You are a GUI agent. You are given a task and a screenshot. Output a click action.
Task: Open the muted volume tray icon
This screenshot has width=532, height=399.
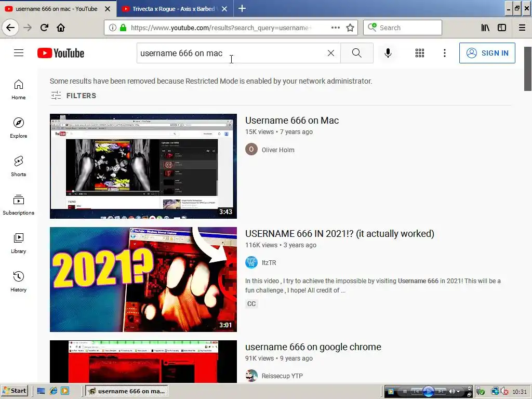504,392
